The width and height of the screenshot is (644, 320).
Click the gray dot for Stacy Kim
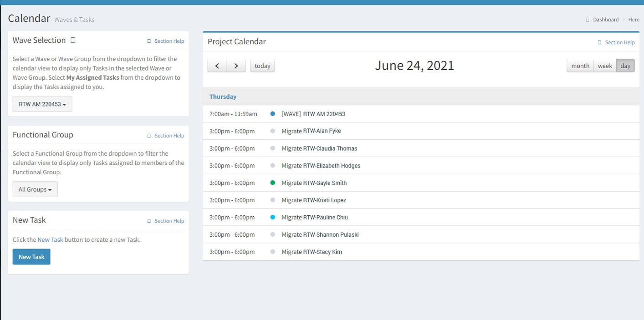tap(273, 252)
